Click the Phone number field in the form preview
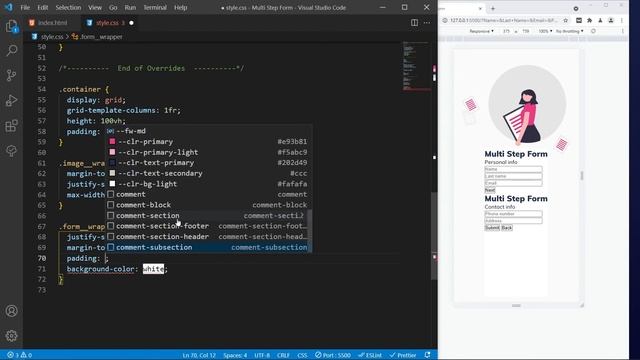 [513, 214]
